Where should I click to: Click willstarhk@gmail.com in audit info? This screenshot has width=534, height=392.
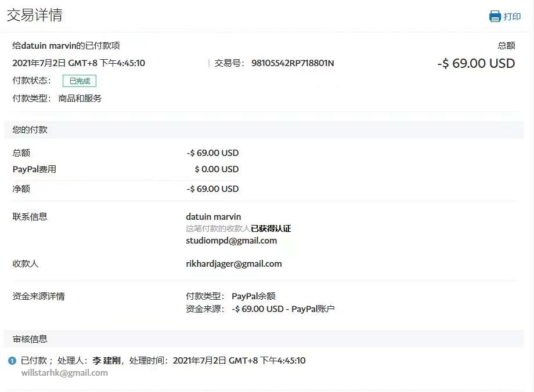click(x=64, y=373)
